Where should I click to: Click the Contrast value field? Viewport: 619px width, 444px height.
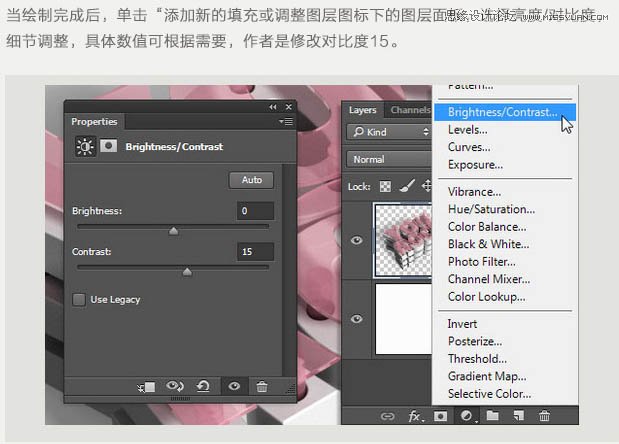255,252
